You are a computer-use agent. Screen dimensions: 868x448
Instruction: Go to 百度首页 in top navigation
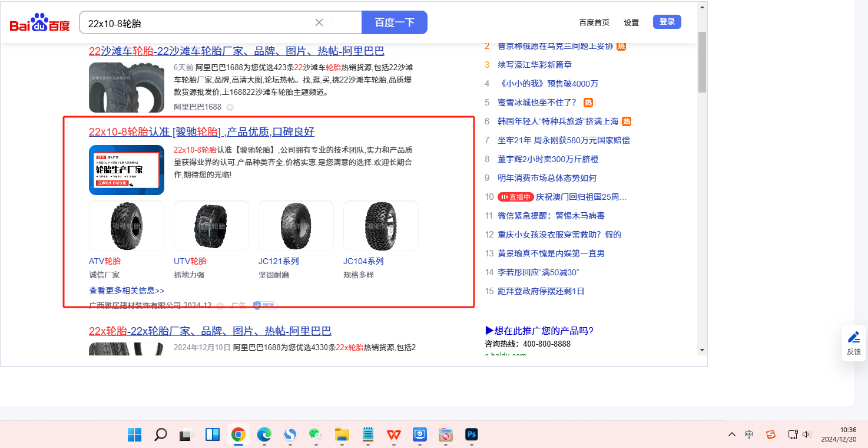pyautogui.click(x=594, y=22)
